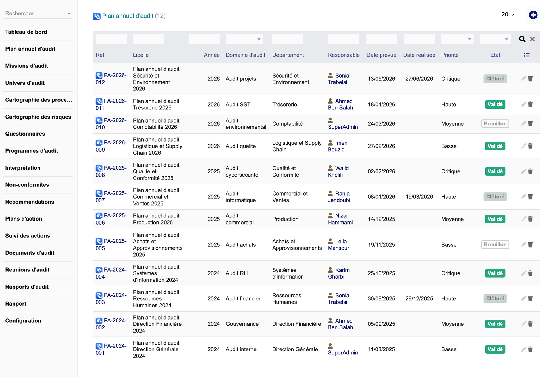Viewport: 553px width, 392px height.
Task: Delete row PA-2024-001 with trash icon
Action: [530, 349]
